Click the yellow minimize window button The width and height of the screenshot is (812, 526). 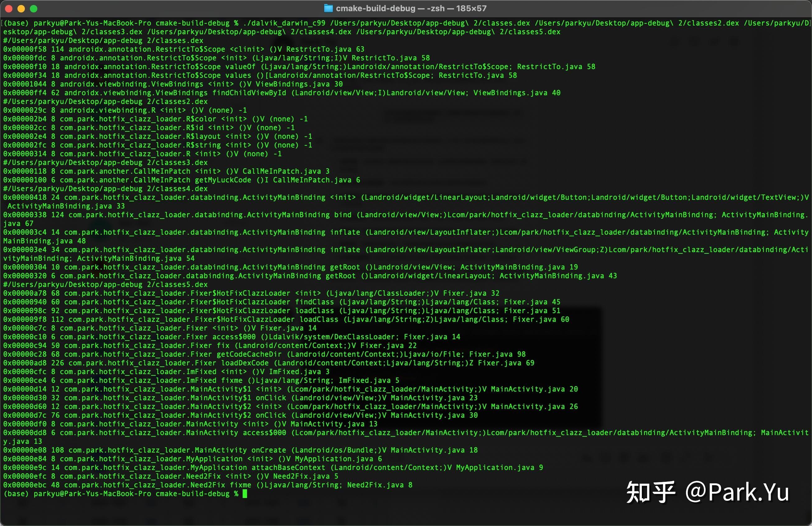pos(21,8)
